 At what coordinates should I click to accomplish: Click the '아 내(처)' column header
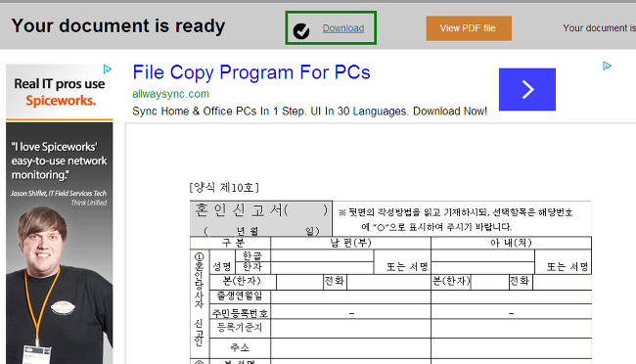pos(511,243)
